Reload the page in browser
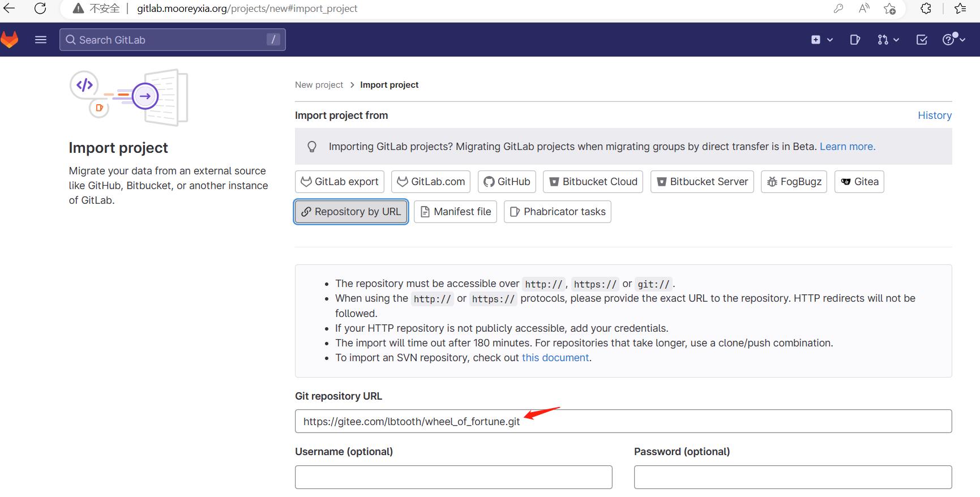The image size is (980, 497). [40, 8]
